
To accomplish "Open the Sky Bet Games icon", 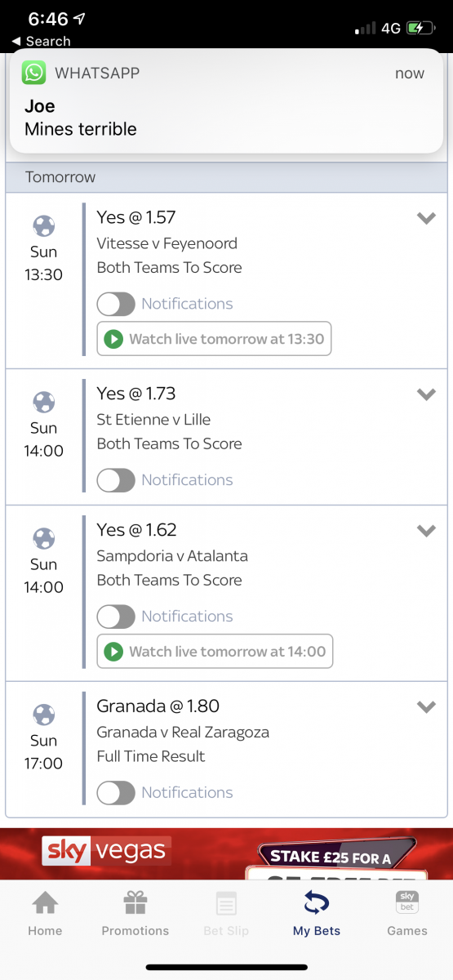I will [x=407, y=903].
